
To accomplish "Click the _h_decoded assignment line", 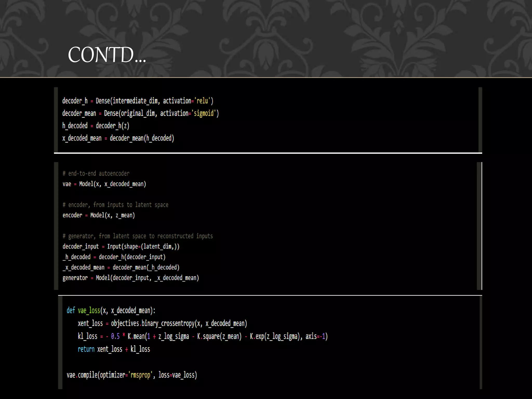I will point(114,257).
